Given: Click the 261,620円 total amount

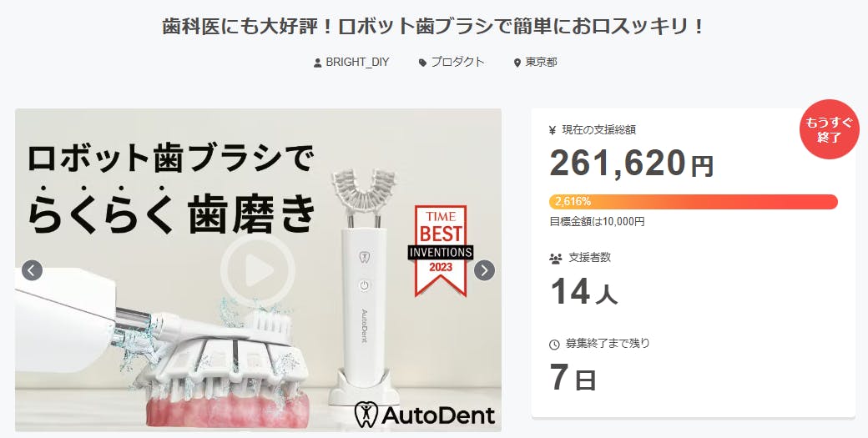Looking at the screenshot, I should 631,164.
